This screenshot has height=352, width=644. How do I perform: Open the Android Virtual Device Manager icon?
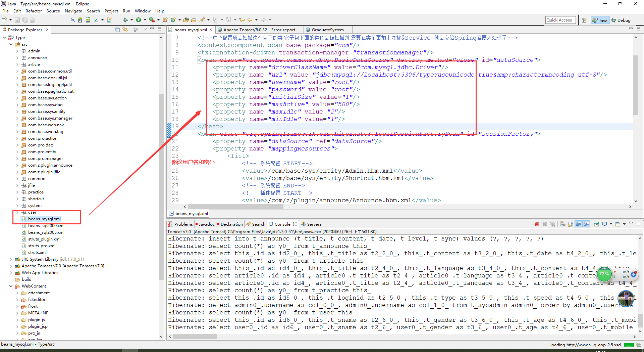pyautogui.click(x=88, y=20)
